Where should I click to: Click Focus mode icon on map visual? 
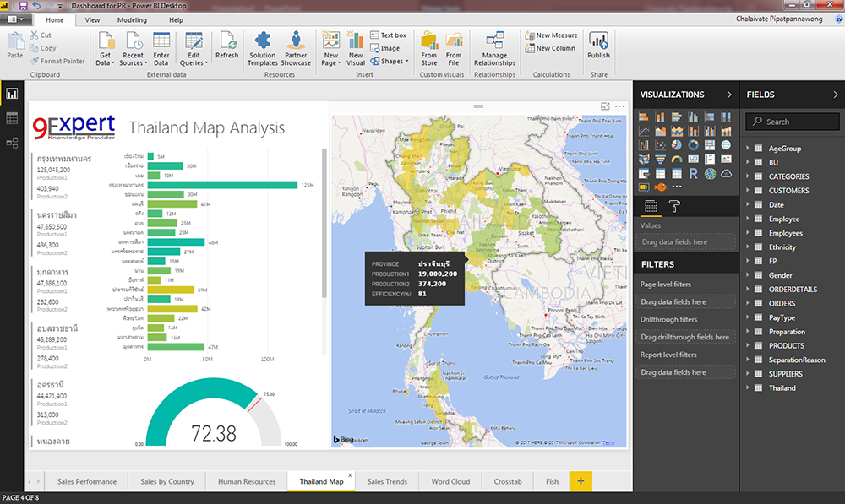[605, 106]
